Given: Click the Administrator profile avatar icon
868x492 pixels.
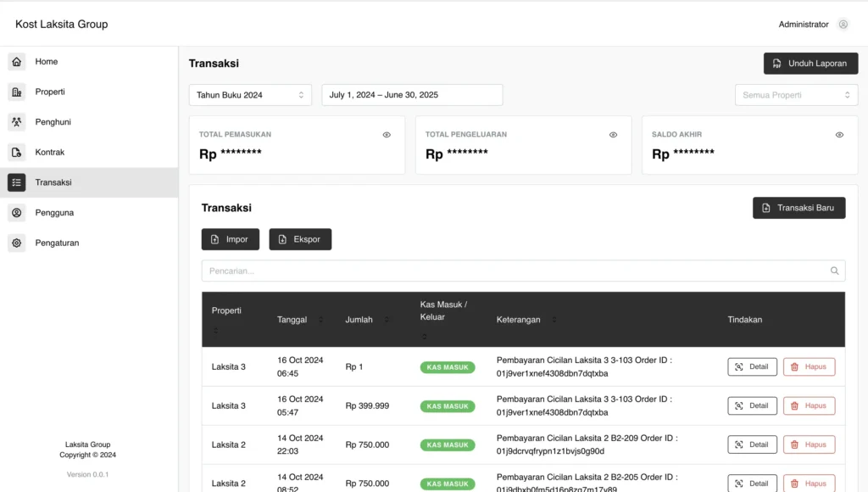Looking at the screenshot, I should pyautogui.click(x=843, y=25).
